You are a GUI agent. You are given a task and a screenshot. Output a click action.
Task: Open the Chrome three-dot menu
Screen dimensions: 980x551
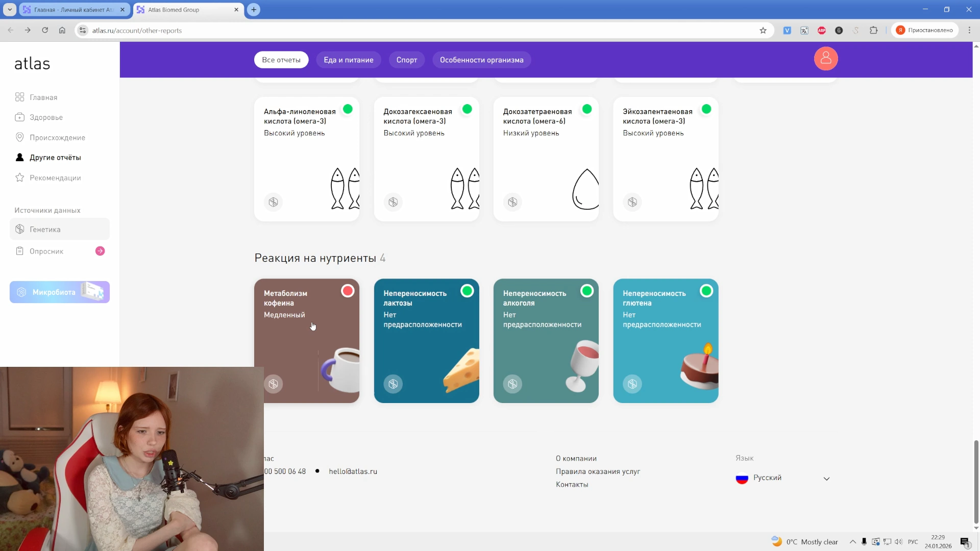click(969, 31)
